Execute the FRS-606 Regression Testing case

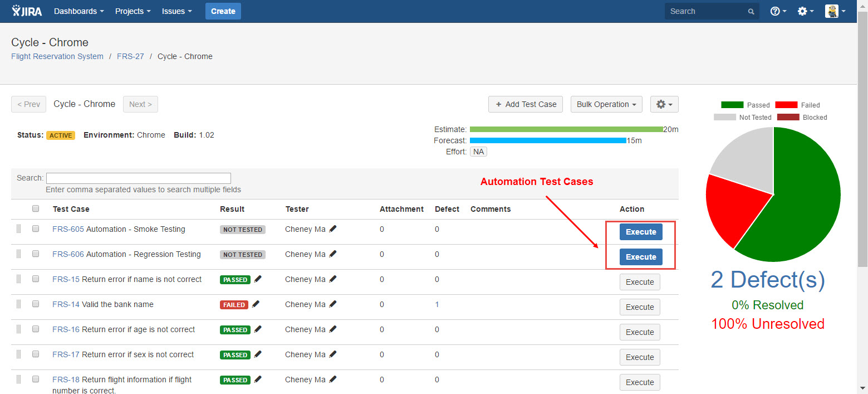[x=640, y=257]
